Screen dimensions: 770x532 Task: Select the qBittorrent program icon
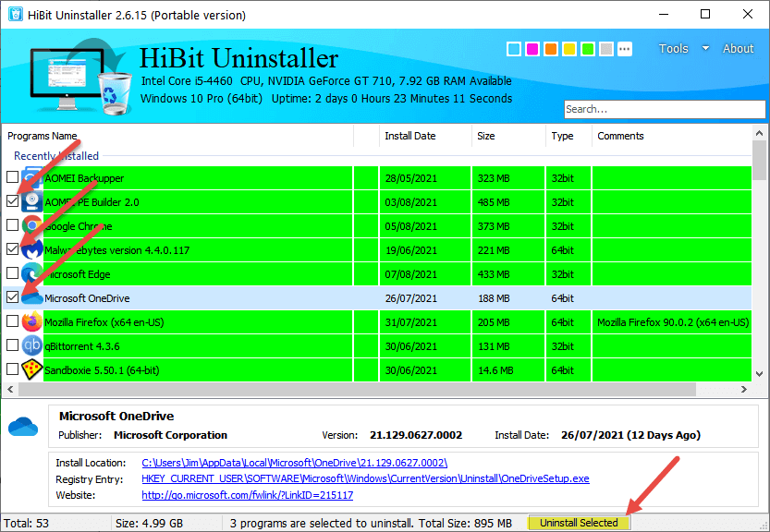tap(32, 346)
